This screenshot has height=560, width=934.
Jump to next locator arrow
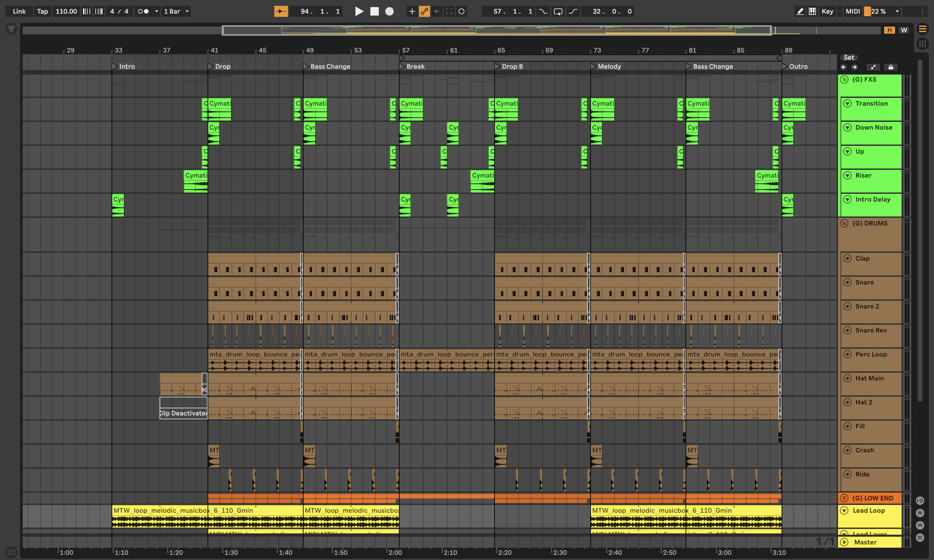(x=855, y=67)
